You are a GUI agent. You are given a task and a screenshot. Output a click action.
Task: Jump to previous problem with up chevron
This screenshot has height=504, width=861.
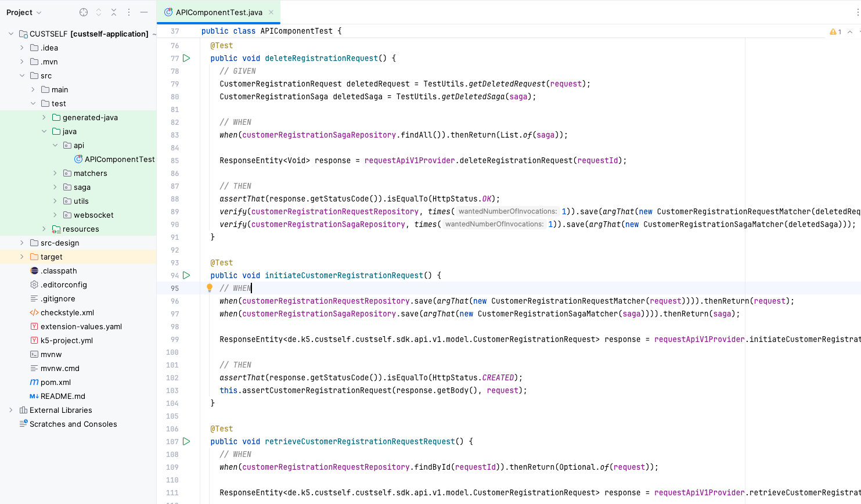point(849,31)
